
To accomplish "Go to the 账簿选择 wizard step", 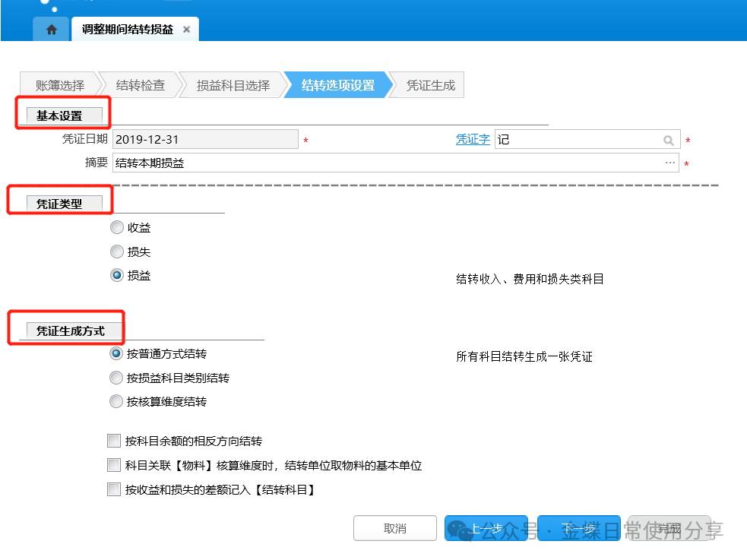I will click(59, 85).
